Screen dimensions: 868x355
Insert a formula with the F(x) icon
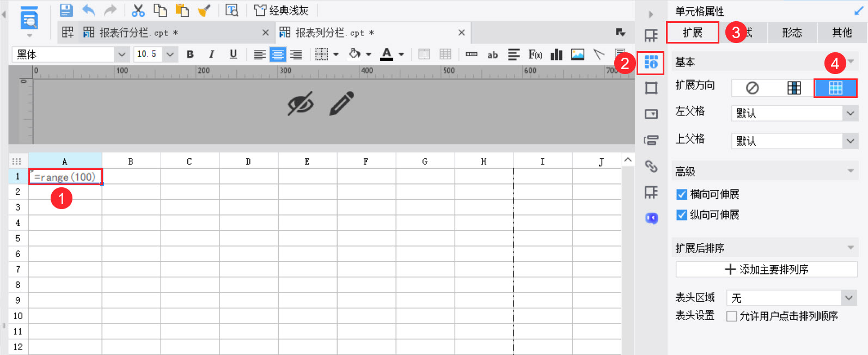[535, 54]
